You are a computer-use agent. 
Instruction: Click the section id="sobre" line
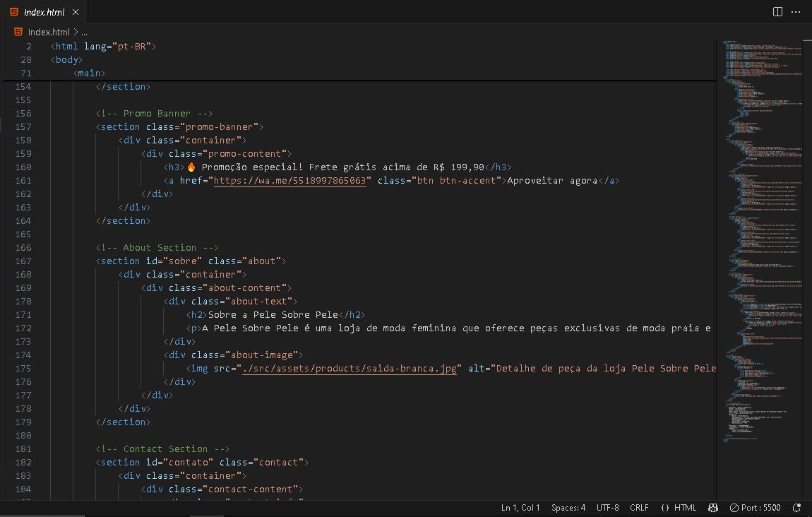pyautogui.click(x=191, y=261)
